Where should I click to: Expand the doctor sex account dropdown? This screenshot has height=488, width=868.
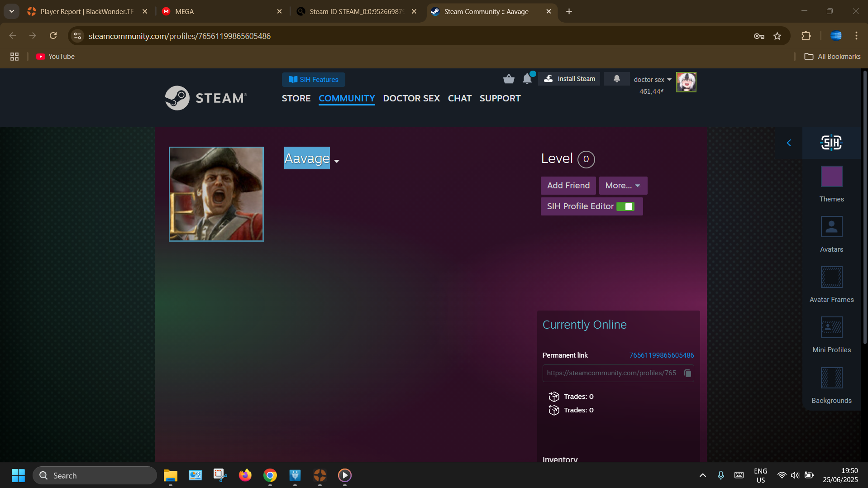coord(653,80)
